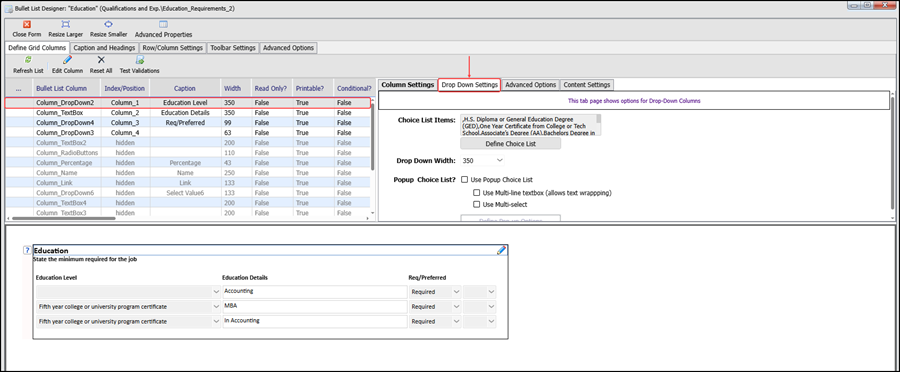
Task: Click the Edit Column pencil icon
Action: pos(67,60)
